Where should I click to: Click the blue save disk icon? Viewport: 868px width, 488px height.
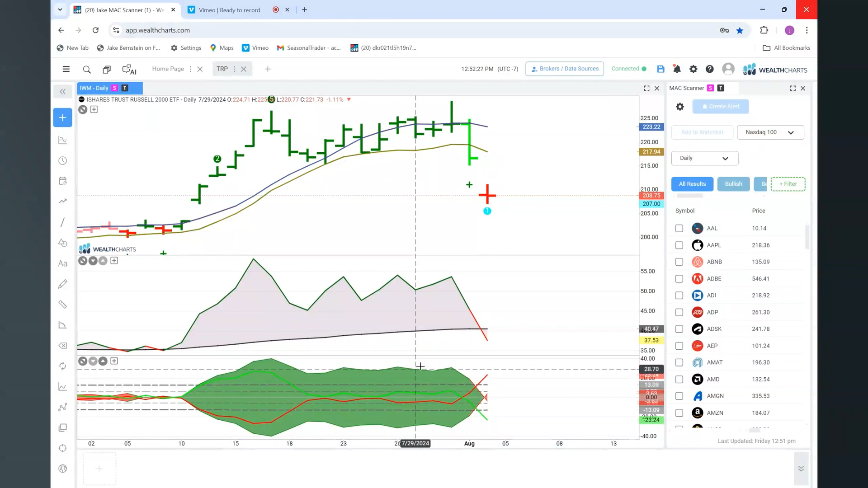[660, 69]
